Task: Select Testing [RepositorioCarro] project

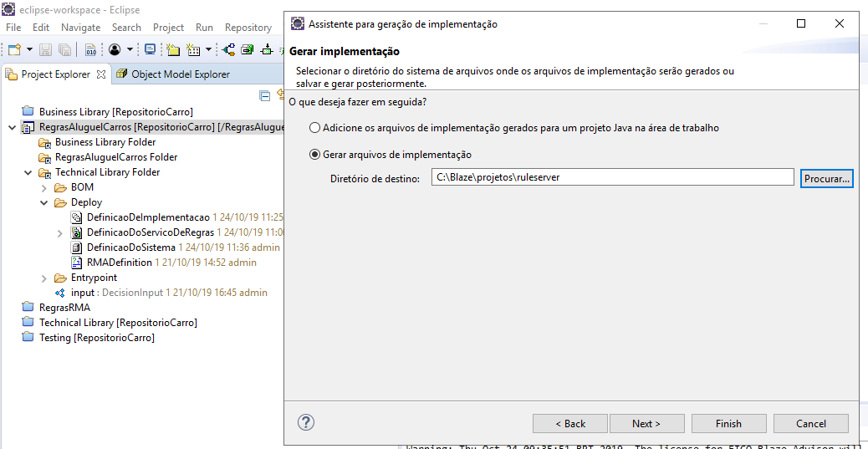Action: click(97, 338)
